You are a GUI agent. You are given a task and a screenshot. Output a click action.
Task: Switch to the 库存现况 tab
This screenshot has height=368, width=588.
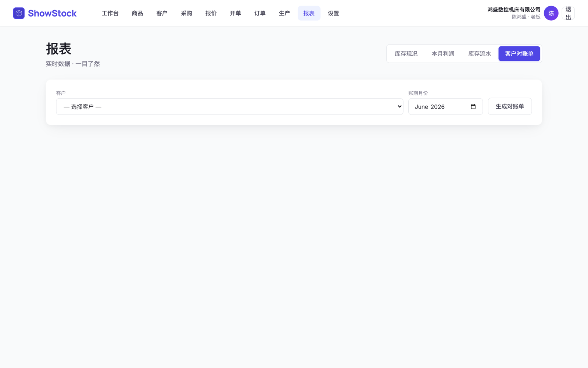click(x=406, y=54)
